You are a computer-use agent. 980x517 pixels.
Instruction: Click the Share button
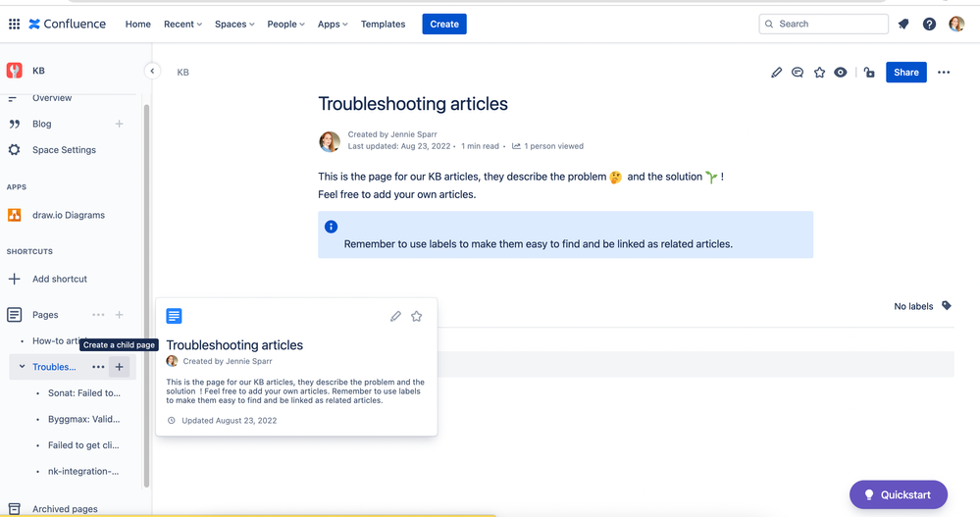pyautogui.click(x=906, y=73)
